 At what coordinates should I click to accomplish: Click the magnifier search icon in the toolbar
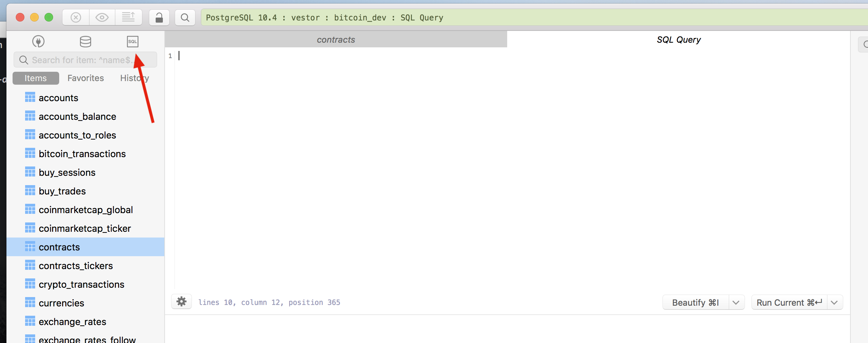(x=185, y=17)
